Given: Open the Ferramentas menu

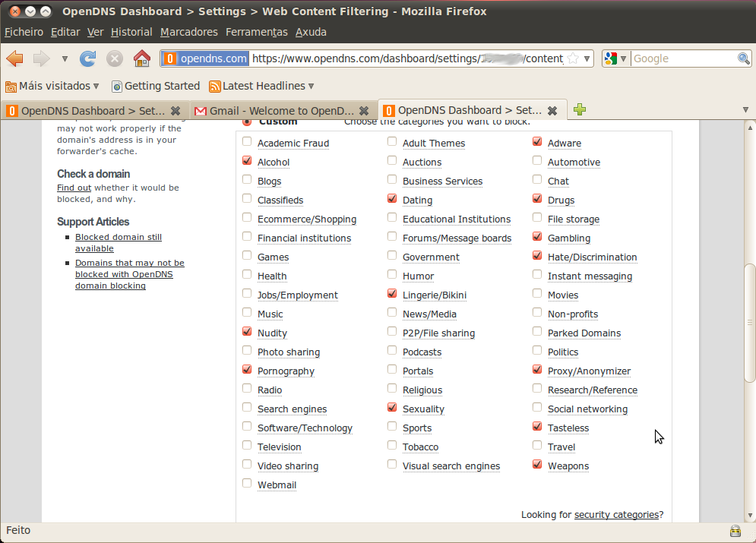Looking at the screenshot, I should click(x=257, y=32).
